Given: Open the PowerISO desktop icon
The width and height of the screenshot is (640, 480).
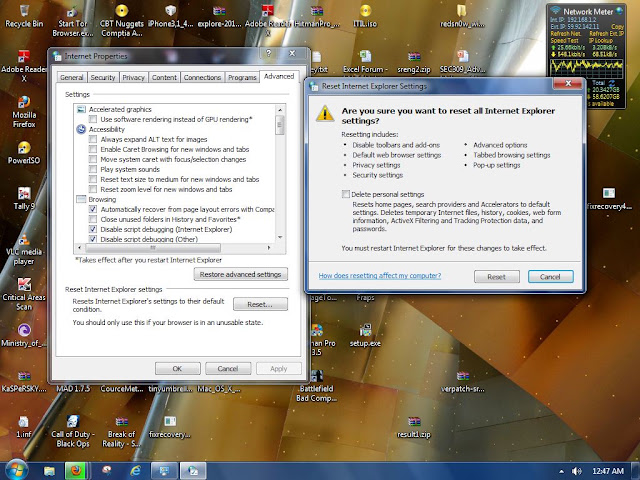Looking at the screenshot, I should 24,152.
